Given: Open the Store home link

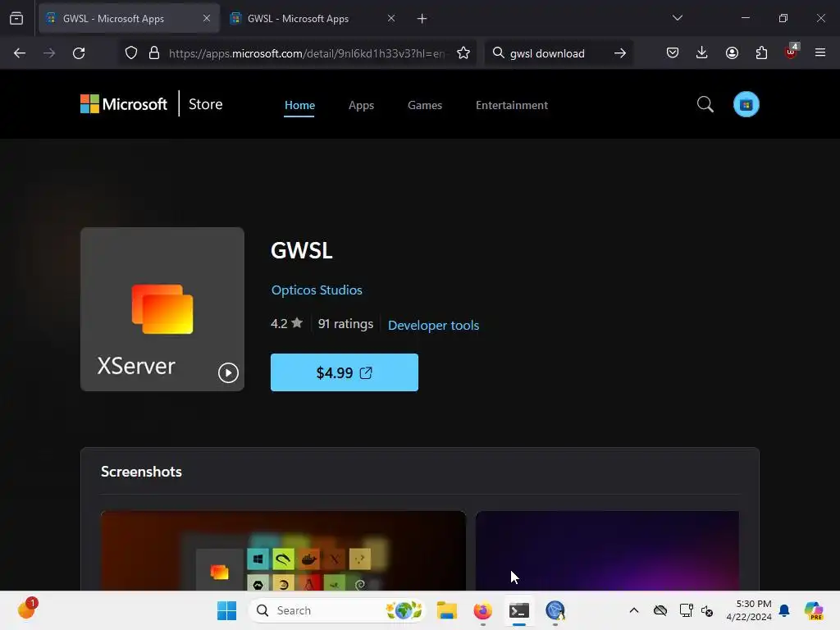Looking at the screenshot, I should 205,104.
